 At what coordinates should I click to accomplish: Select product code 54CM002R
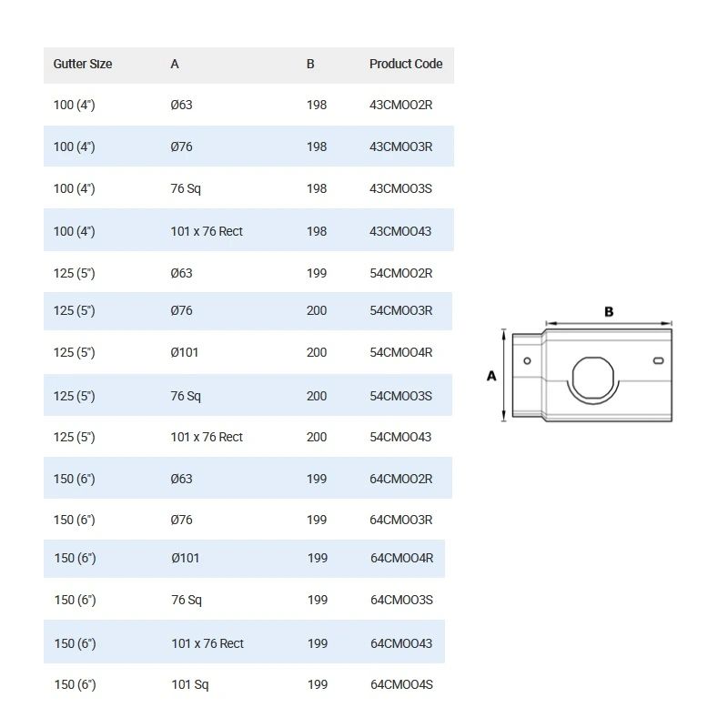pos(400,273)
